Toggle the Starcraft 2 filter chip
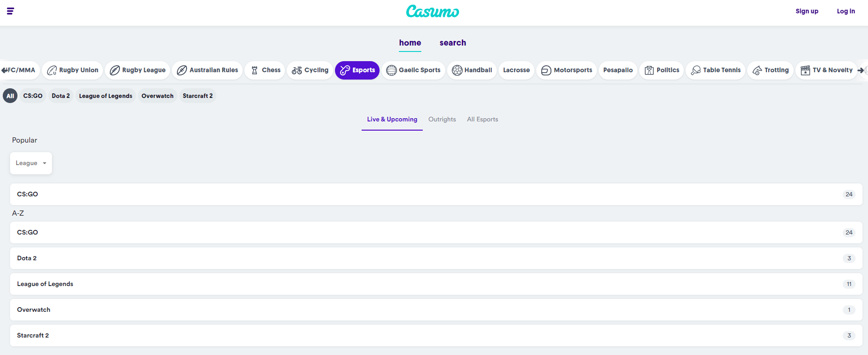This screenshot has height=355, width=868. click(198, 96)
